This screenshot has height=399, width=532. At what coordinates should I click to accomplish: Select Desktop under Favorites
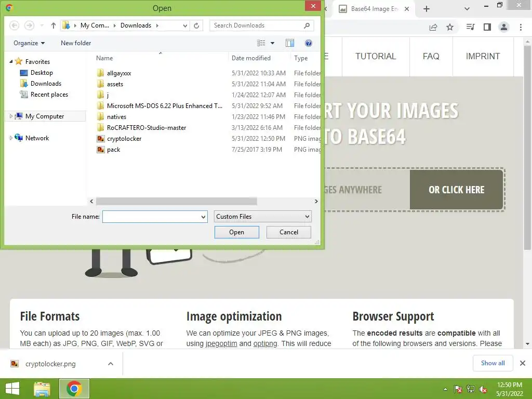42,73
